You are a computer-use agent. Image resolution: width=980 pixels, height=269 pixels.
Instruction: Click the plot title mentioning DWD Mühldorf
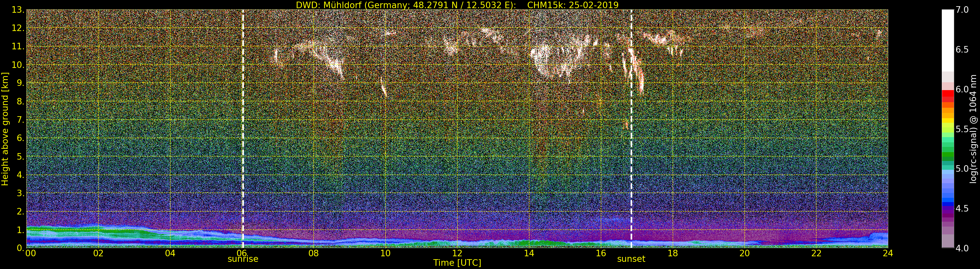tap(457, 5)
